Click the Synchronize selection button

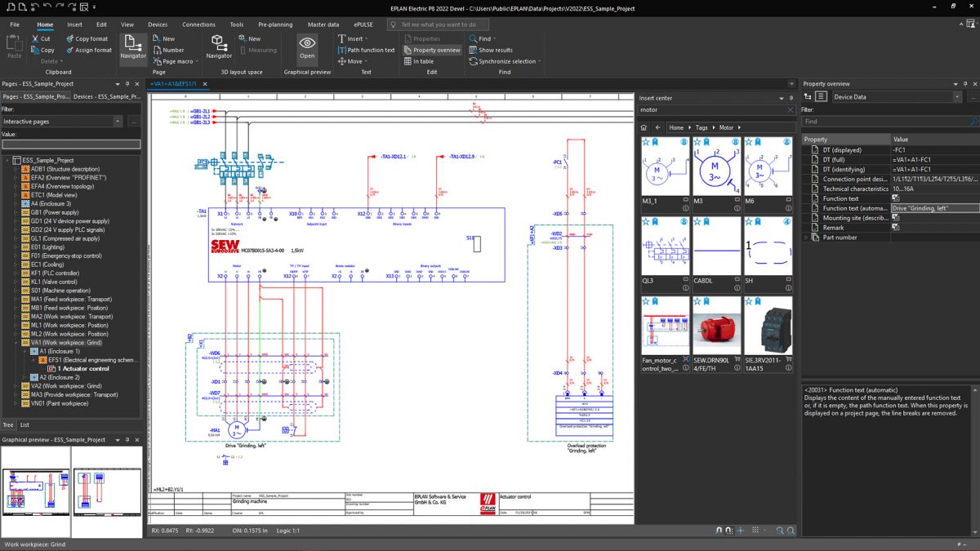tap(506, 61)
